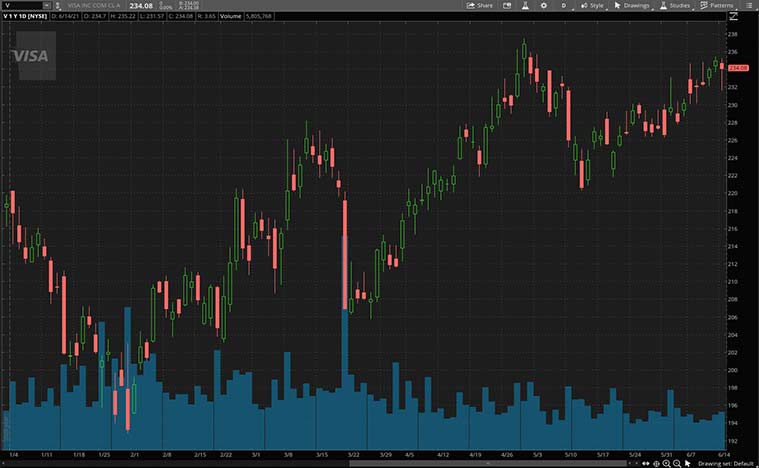This screenshot has height=468, width=759.
Task: Open the Patterns menu
Action: point(716,5)
